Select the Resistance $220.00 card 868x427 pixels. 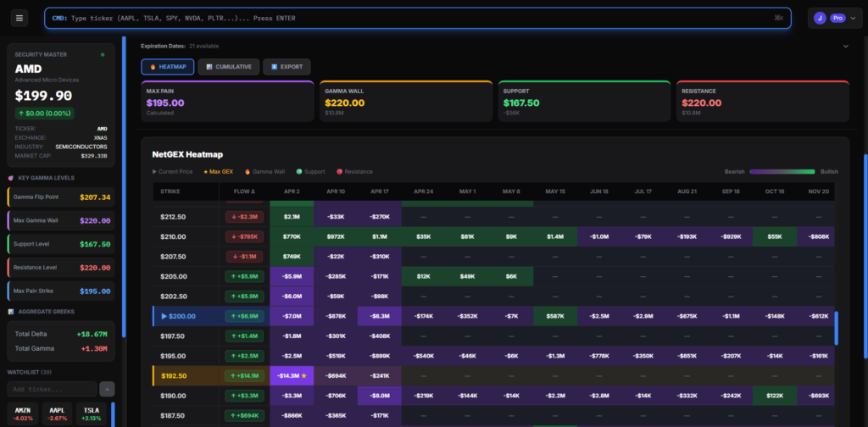tap(763, 101)
